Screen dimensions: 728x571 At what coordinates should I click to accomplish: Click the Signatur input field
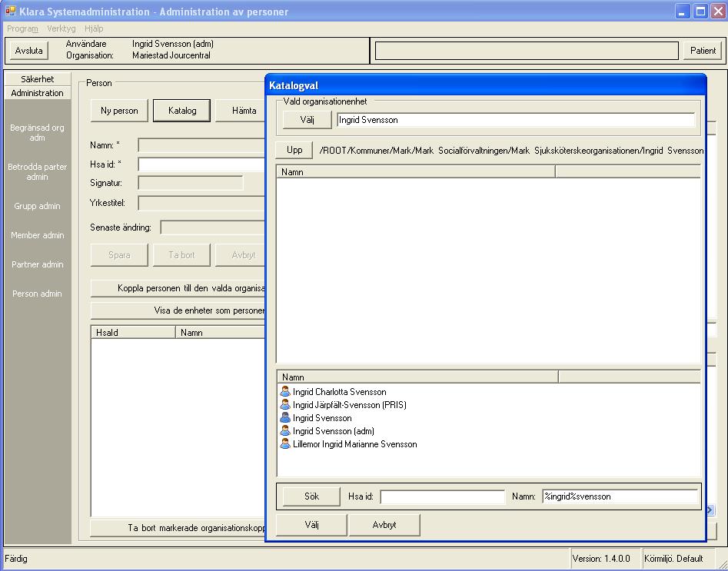[x=191, y=183]
